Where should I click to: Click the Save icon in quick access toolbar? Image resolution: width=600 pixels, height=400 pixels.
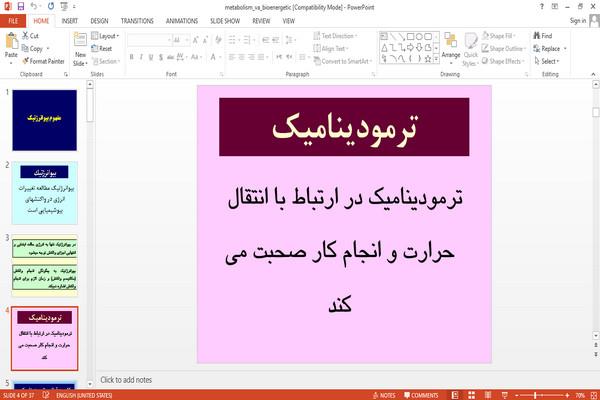(21, 7)
